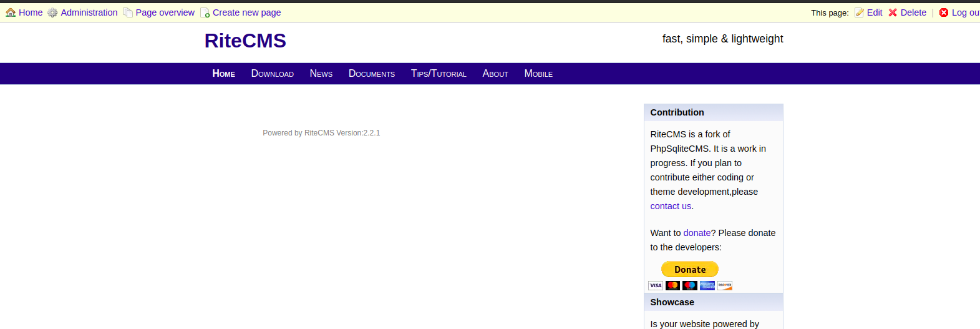980x329 pixels.
Task: Click the 'Powered by RiteCMS Version:2.2.1' footer text
Action: [x=321, y=133]
